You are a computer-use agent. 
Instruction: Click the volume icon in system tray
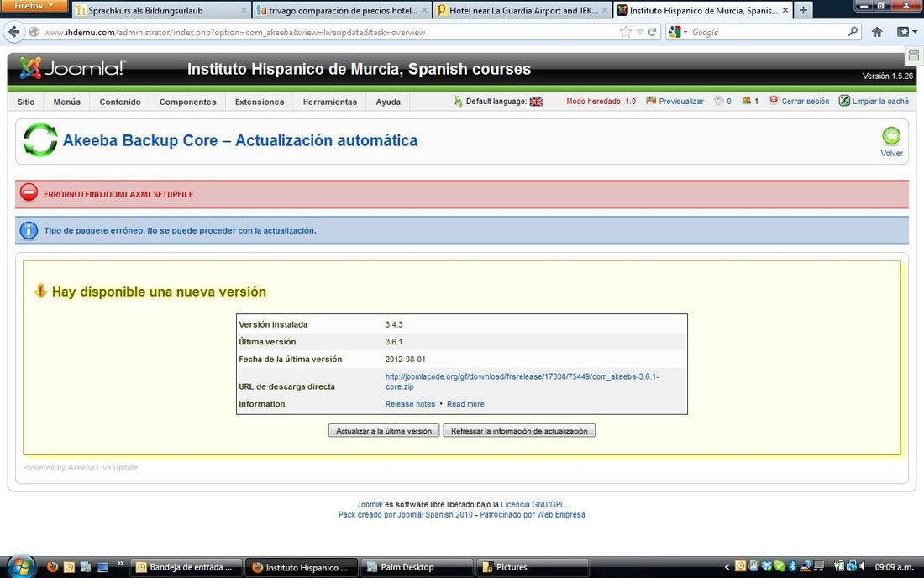pyautogui.click(x=862, y=566)
